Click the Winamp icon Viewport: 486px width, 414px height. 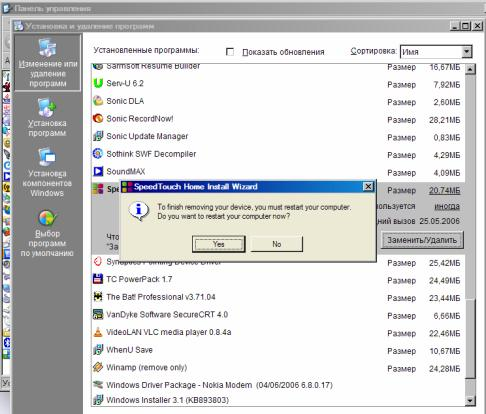click(98, 367)
